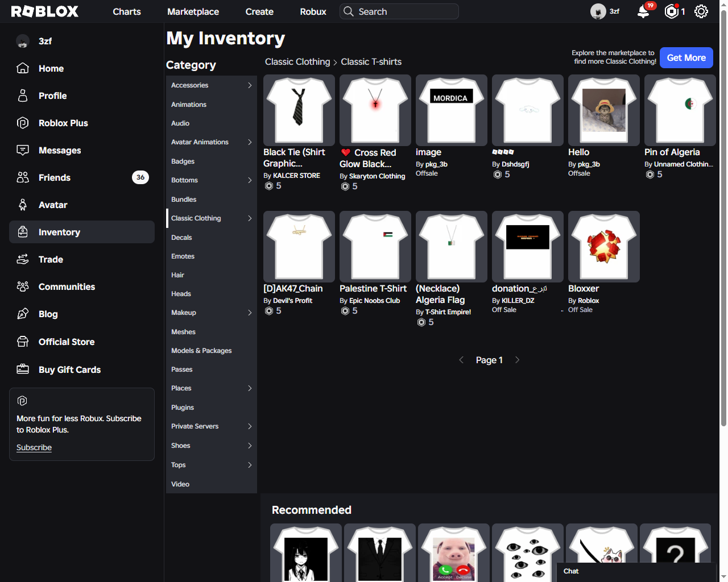Open the (Necklace) Algeria Flag title

[x=440, y=294]
